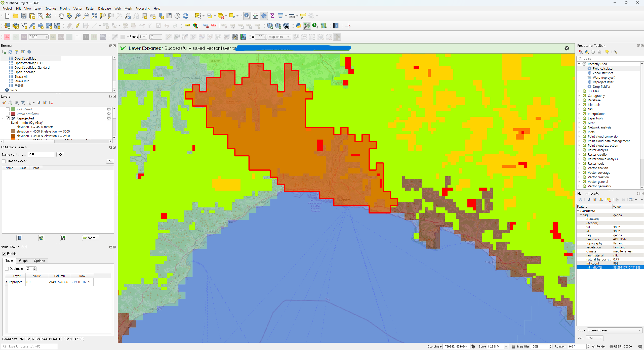Viewport: 644px width, 350px height.
Task: Open the Scale dropdown in status bar
Action: [x=506, y=346]
